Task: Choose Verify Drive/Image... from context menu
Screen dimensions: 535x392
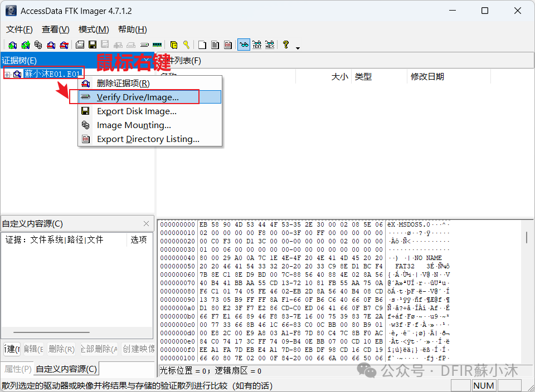Action: (150, 97)
